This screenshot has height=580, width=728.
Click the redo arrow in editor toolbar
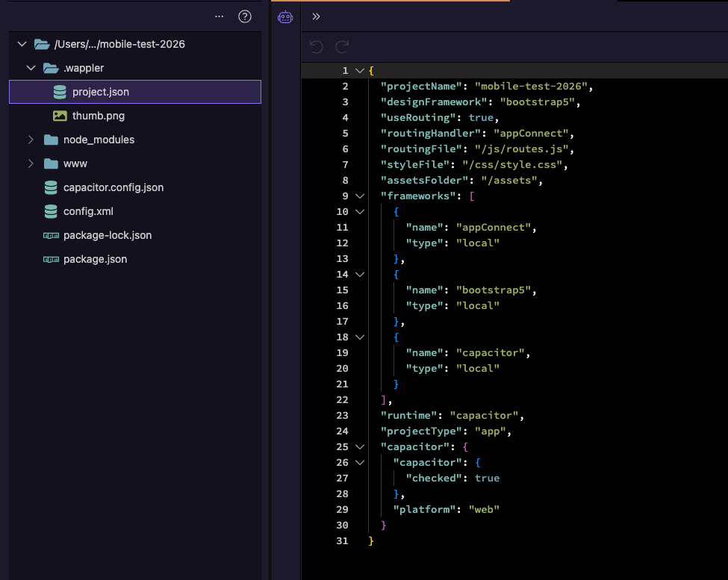pos(342,47)
